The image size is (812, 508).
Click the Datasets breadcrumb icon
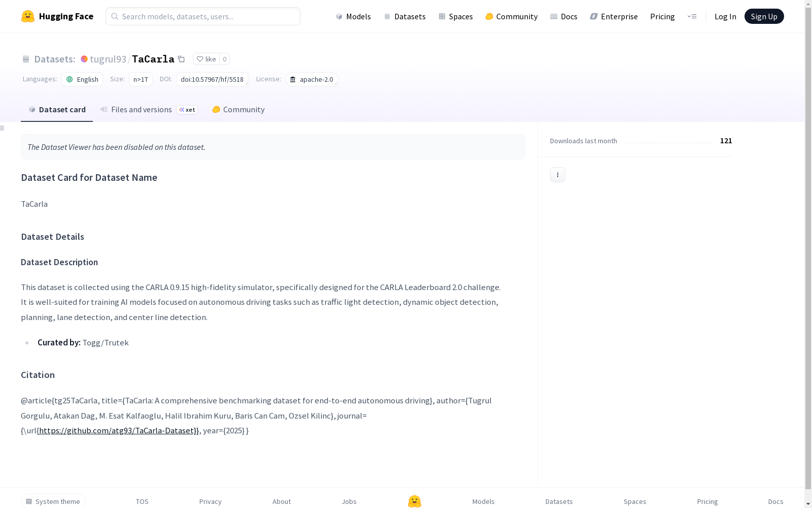[x=26, y=59]
